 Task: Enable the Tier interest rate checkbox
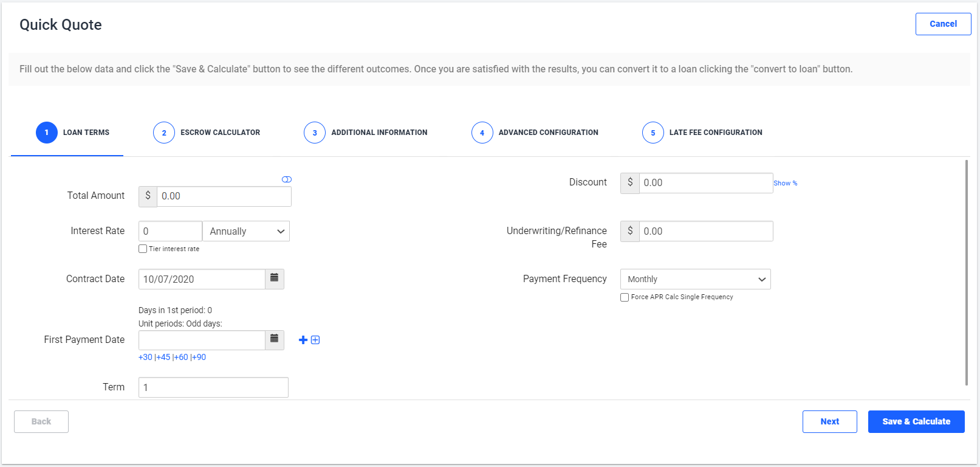point(143,249)
